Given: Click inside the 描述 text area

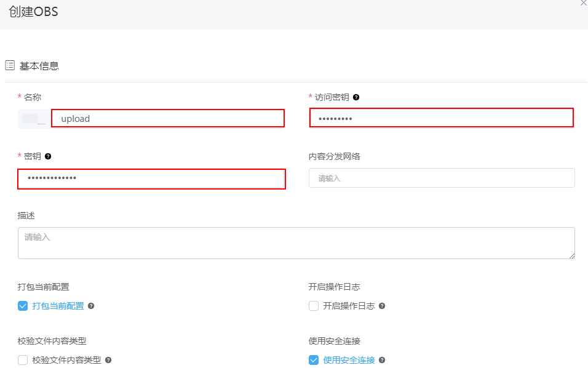Looking at the screenshot, I should click(296, 242).
